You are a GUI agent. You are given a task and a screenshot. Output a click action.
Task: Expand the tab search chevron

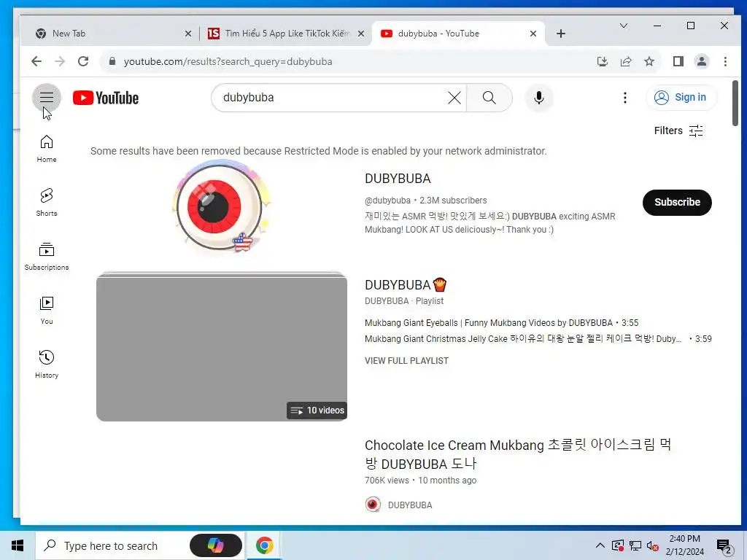pyautogui.click(x=623, y=26)
